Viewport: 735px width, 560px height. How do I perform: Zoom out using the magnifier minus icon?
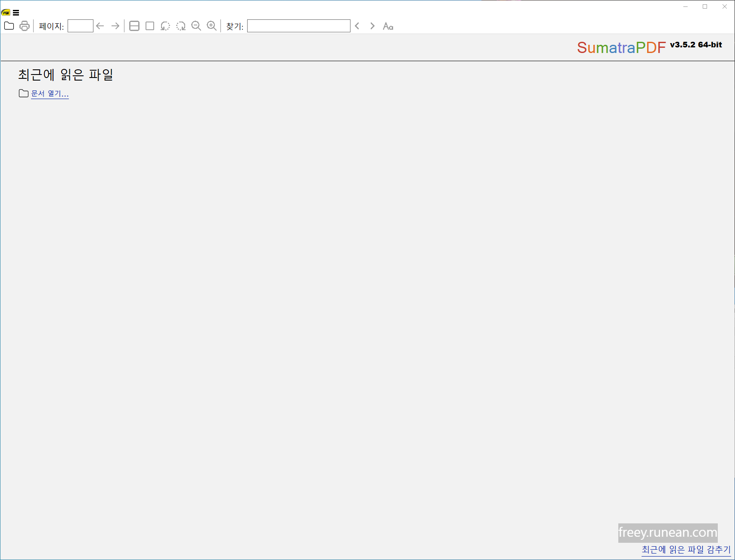click(196, 26)
